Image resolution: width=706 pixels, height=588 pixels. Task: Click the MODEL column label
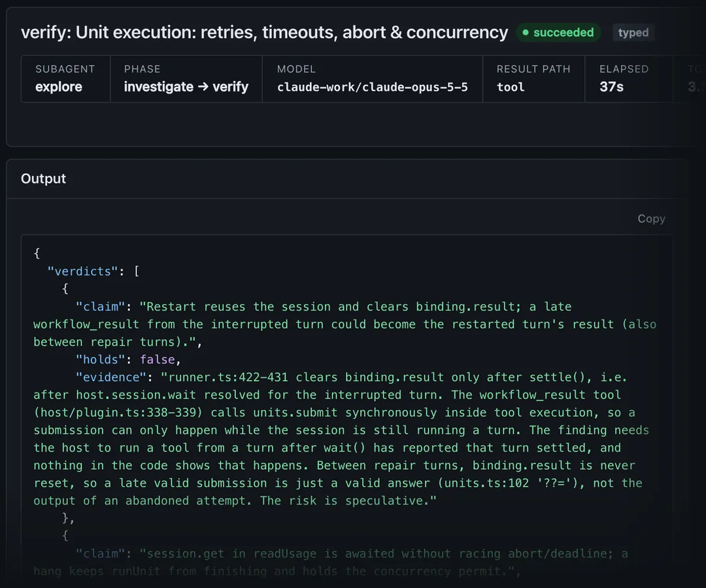[x=296, y=69]
